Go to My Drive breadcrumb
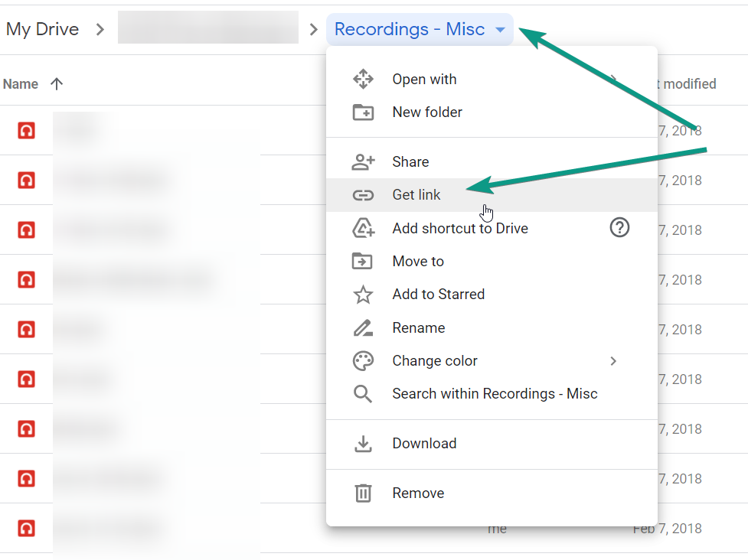 coord(42,30)
